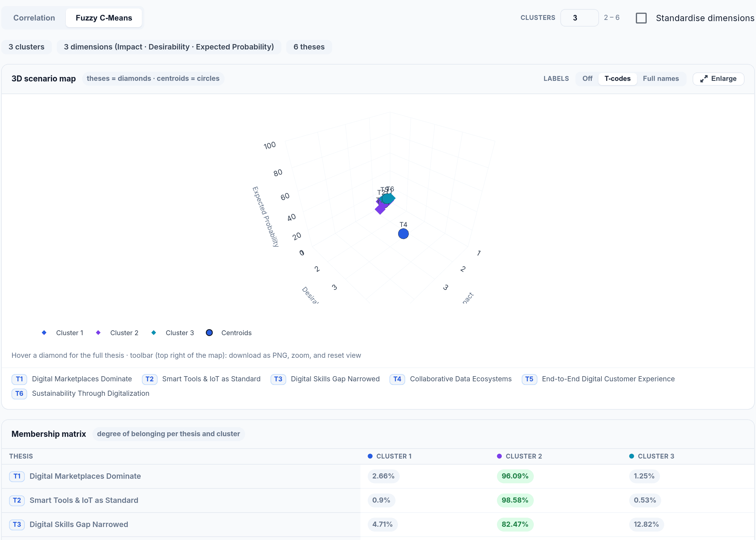Click the "3 clusters" summary chip

pyautogui.click(x=27, y=47)
